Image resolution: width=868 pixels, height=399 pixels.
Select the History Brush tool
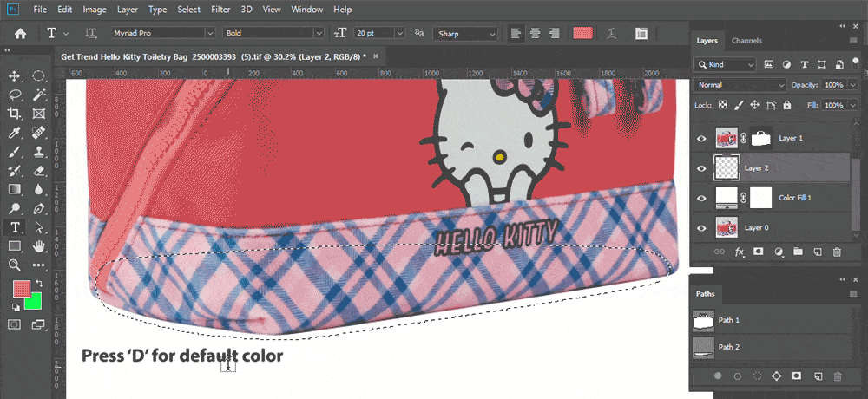click(x=15, y=170)
